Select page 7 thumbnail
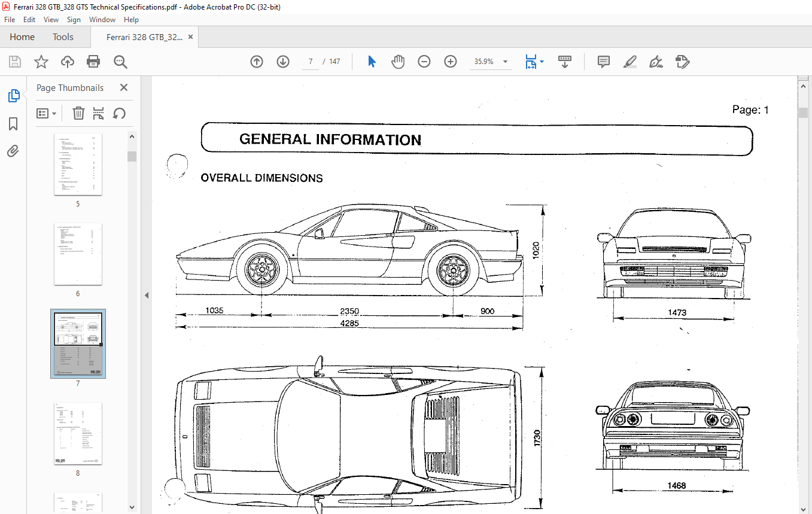The width and height of the screenshot is (812, 514). (78, 343)
